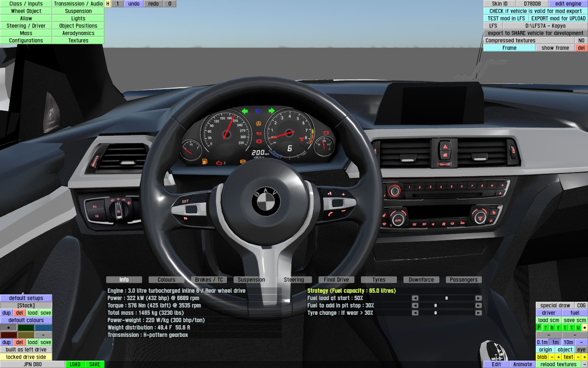Increase fuel load at start with right arrow

479,298
